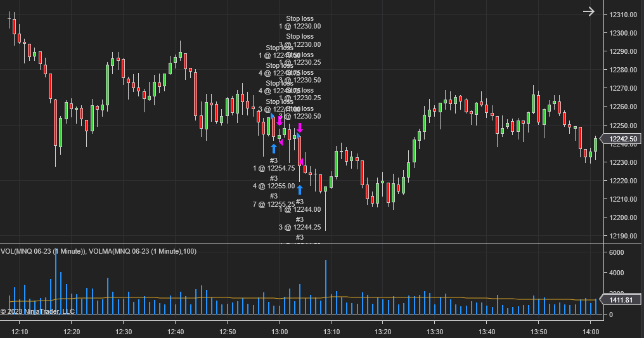Click the 13:00 time axis label
The image size is (644, 338).
[280, 332]
